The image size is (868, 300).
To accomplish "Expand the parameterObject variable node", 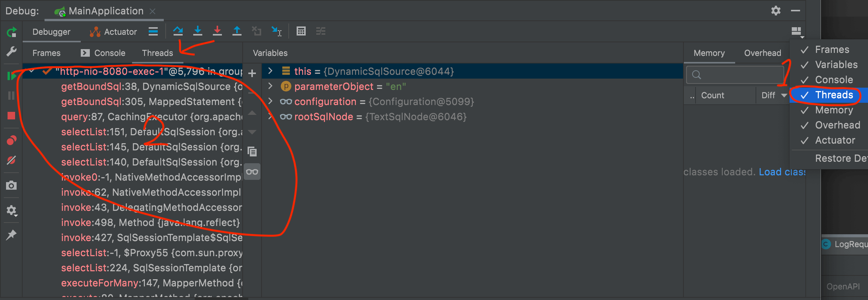I will 270,86.
